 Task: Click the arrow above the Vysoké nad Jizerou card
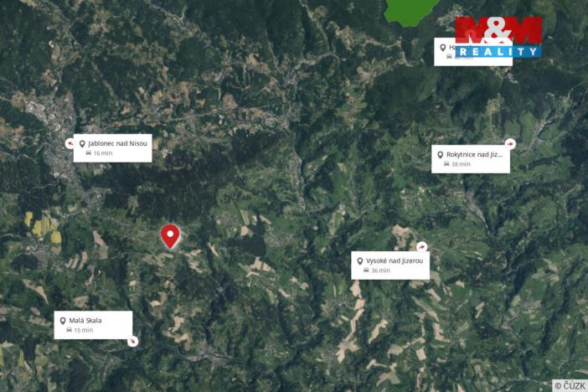(422, 246)
